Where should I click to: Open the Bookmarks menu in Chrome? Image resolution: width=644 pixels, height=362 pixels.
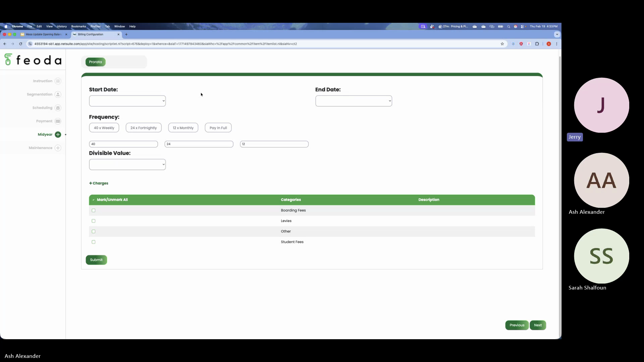tap(78, 26)
